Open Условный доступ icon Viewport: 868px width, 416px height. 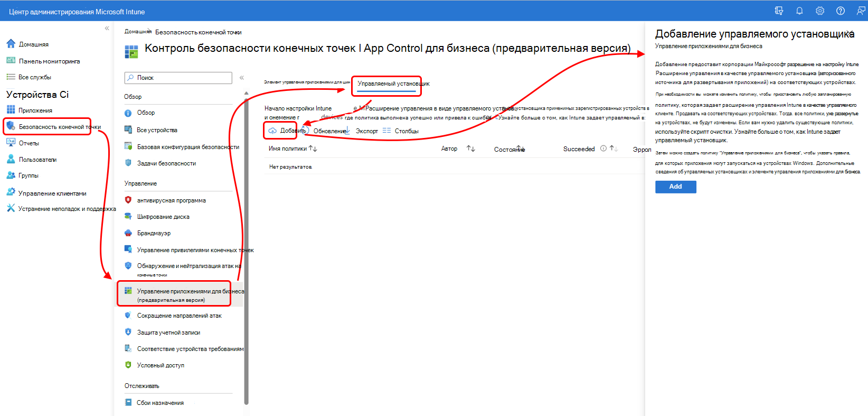pyautogui.click(x=128, y=365)
